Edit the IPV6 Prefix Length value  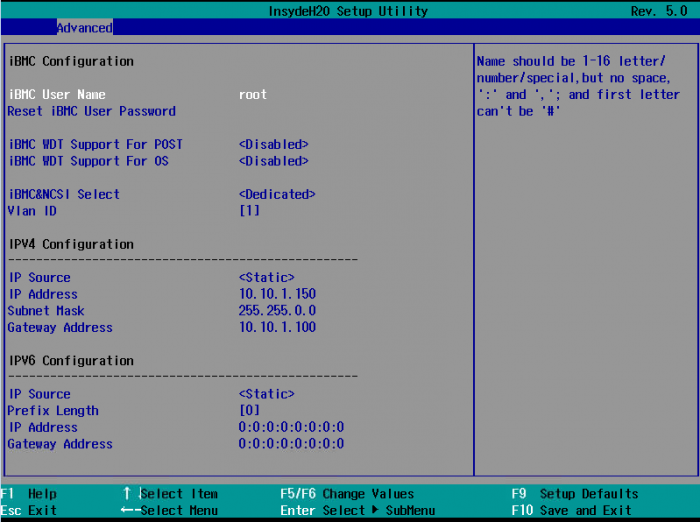pos(249,411)
